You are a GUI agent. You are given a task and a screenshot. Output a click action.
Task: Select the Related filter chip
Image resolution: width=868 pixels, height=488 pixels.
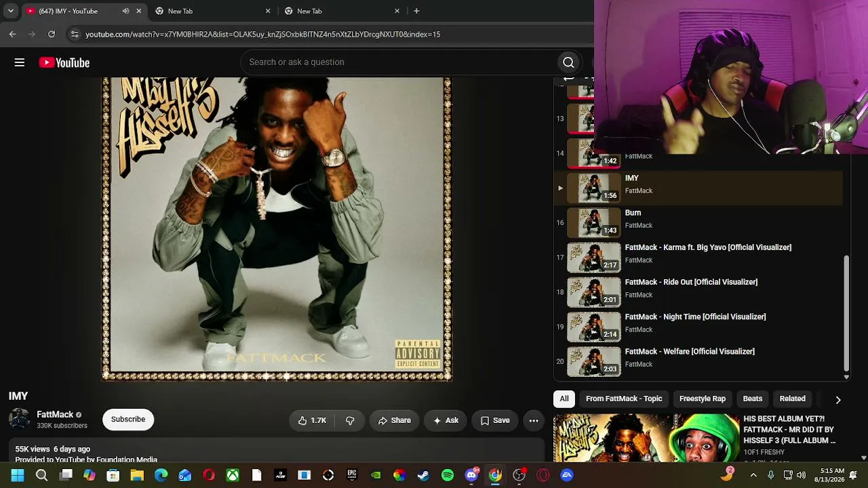coord(793,399)
